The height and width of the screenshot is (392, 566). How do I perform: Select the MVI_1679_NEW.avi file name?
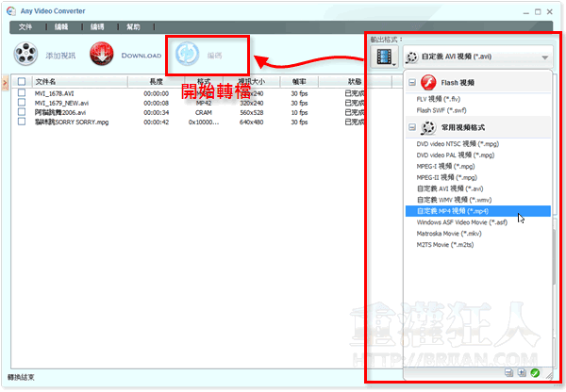pyautogui.click(x=61, y=103)
